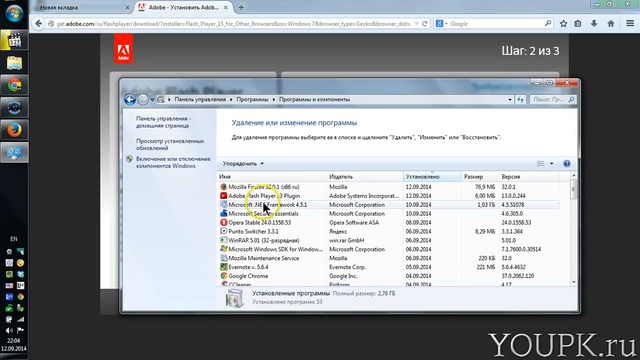
Task: Select WinRAR 5.01 row
Action: coord(388,240)
